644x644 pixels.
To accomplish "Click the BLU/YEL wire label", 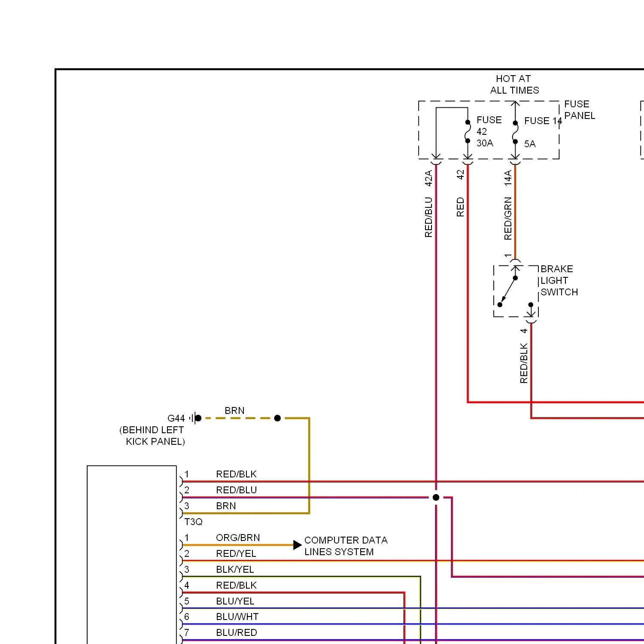I will (235, 601).
